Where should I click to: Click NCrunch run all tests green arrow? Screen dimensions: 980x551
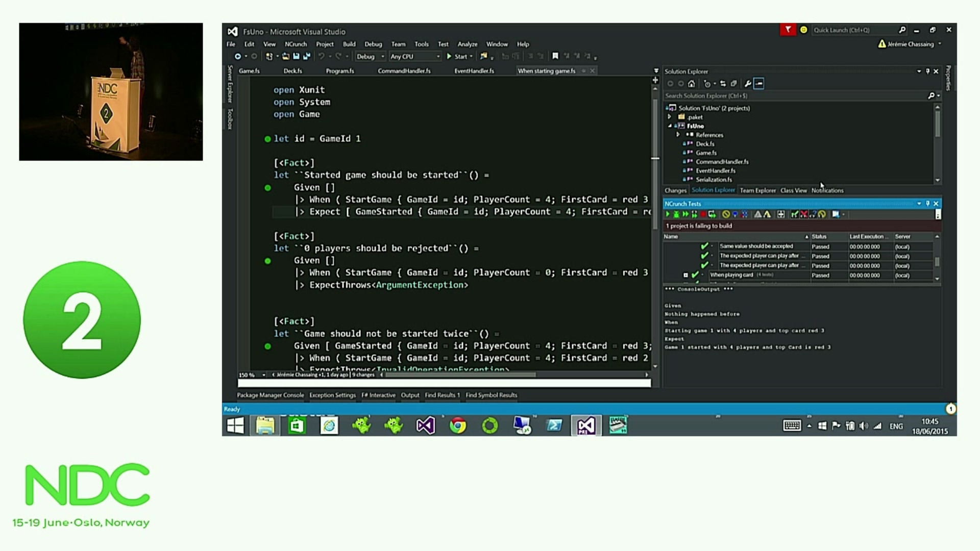pos(667,215)
